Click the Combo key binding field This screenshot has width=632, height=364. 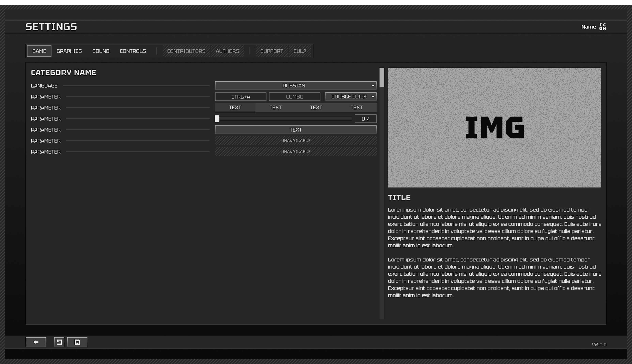294,96
